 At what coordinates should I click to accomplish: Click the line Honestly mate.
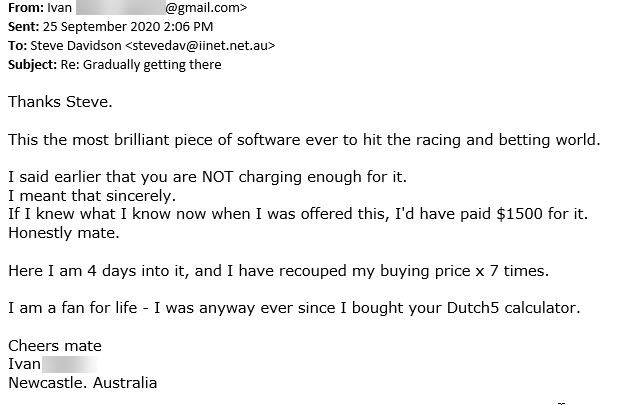64,233
